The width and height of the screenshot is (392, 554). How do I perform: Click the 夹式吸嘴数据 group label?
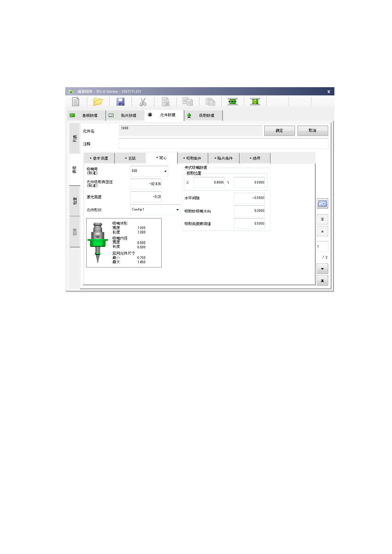click(x=196, y=168)
